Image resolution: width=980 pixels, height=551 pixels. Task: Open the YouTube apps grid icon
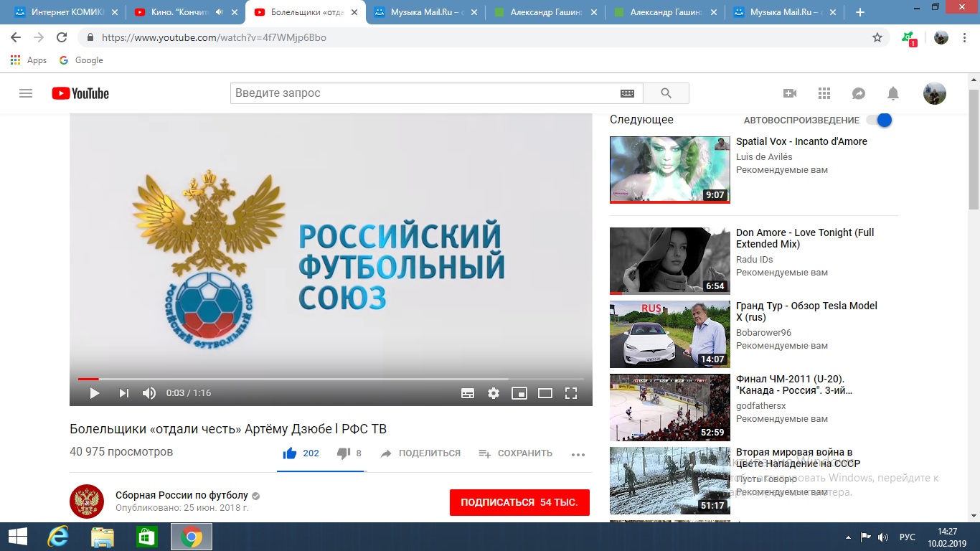click(x=824, y=93)
